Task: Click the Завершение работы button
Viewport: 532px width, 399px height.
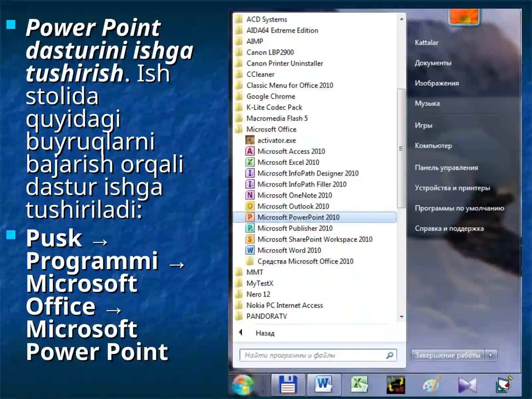Action: [x=448, y=355]
